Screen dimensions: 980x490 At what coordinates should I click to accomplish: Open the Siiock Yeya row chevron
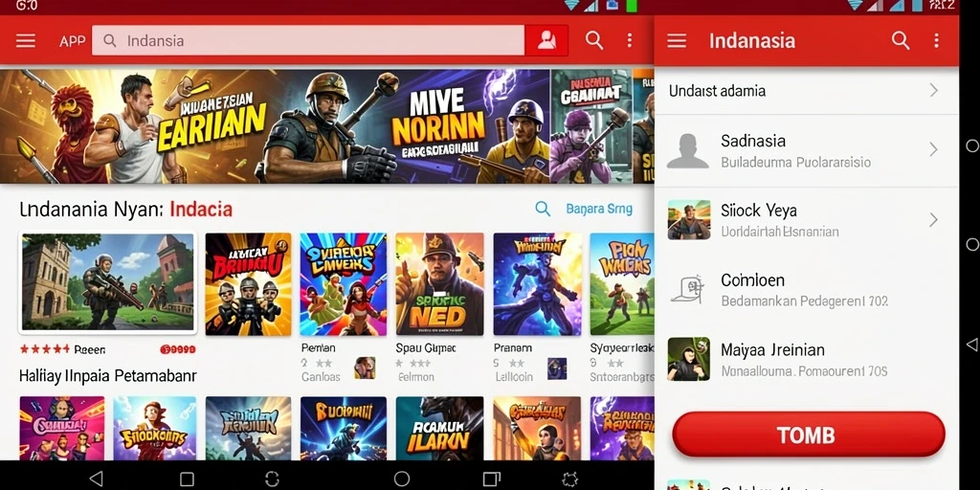pyautogui.click(x=934, y=219)
